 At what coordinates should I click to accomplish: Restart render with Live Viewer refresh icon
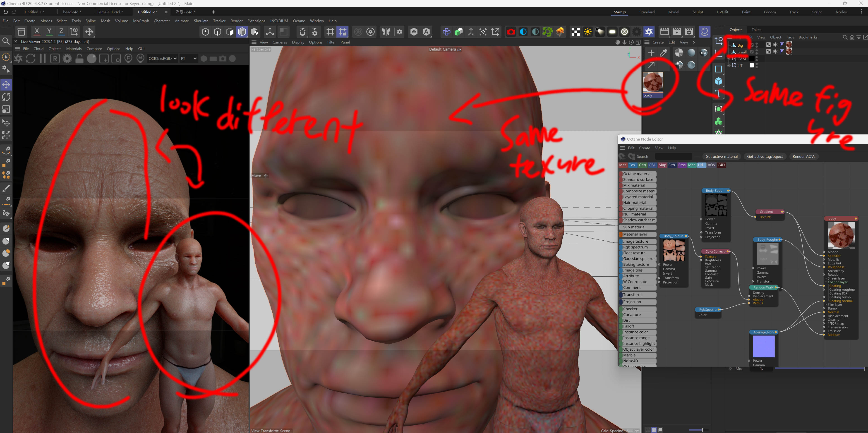coord(30,59)
